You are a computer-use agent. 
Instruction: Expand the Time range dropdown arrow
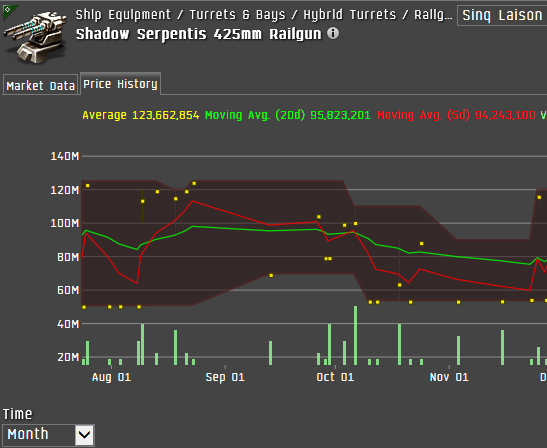click(85, 435)
